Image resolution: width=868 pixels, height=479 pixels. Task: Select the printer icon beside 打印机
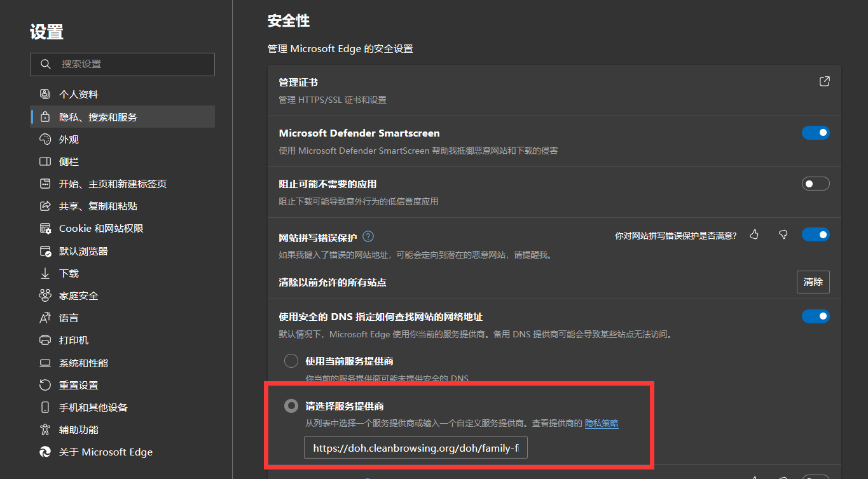point(45,340)
